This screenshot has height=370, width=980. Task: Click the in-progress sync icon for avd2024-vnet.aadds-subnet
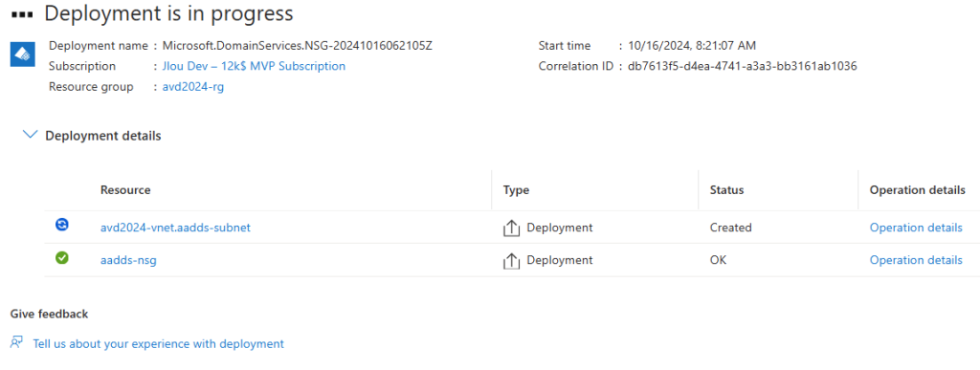[62, 226]
